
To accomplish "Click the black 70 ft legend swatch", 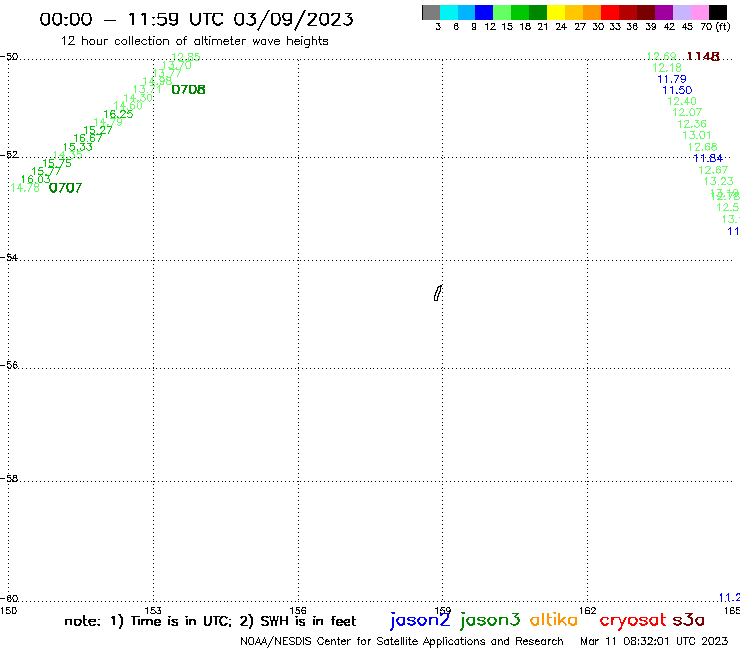I will click(x=718, y=12).
